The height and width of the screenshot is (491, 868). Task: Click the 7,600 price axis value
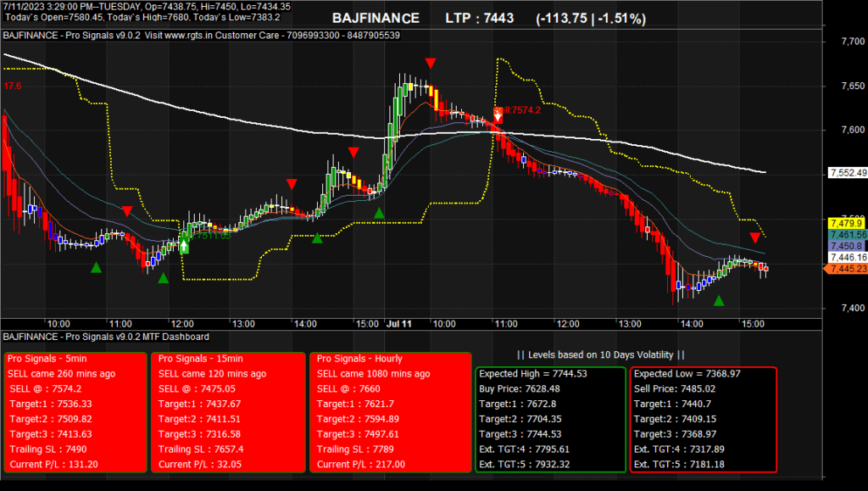click(853, 130)
